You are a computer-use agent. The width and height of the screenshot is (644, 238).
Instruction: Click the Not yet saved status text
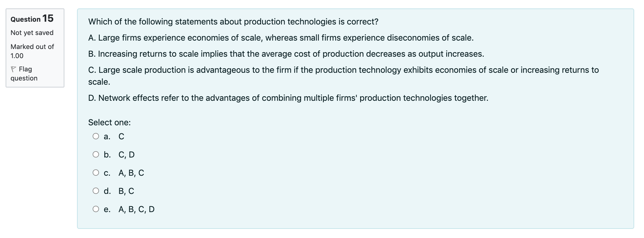tap(31, 33)
